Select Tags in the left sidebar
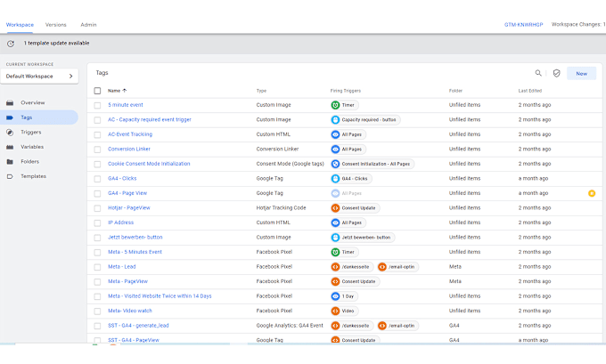The width and height of the screenshot is (606, 364). (39, 117)
